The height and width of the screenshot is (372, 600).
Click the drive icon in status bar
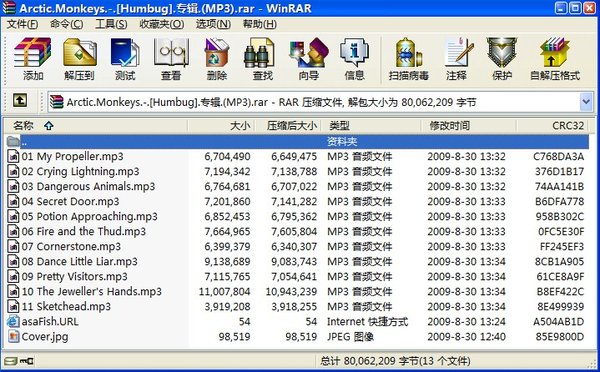11,361
